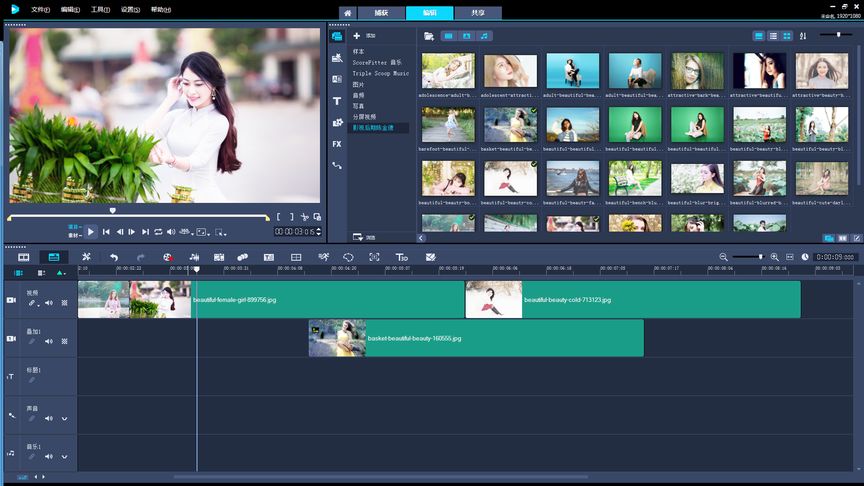
Task: Open the FX filter library panel
Action: click(x=337, y=144)
